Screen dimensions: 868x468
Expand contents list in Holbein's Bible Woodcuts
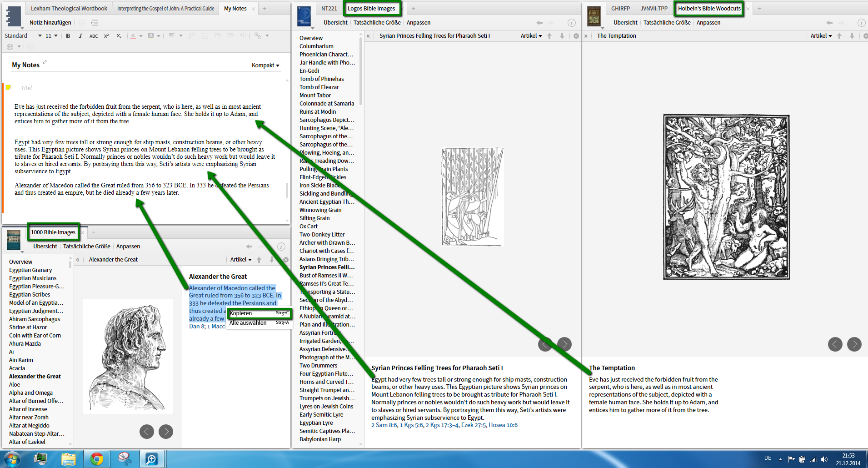point(586,36)
